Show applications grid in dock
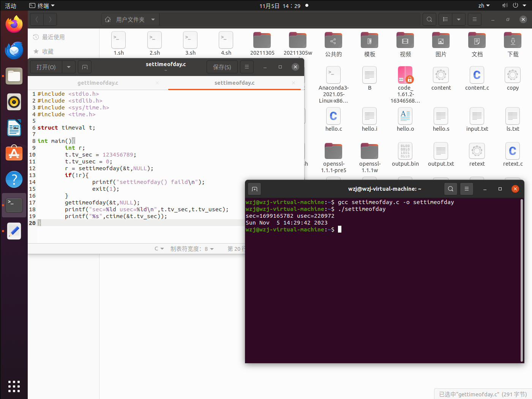The width and height of the screenshot is (532, 399). click(14, 386)
